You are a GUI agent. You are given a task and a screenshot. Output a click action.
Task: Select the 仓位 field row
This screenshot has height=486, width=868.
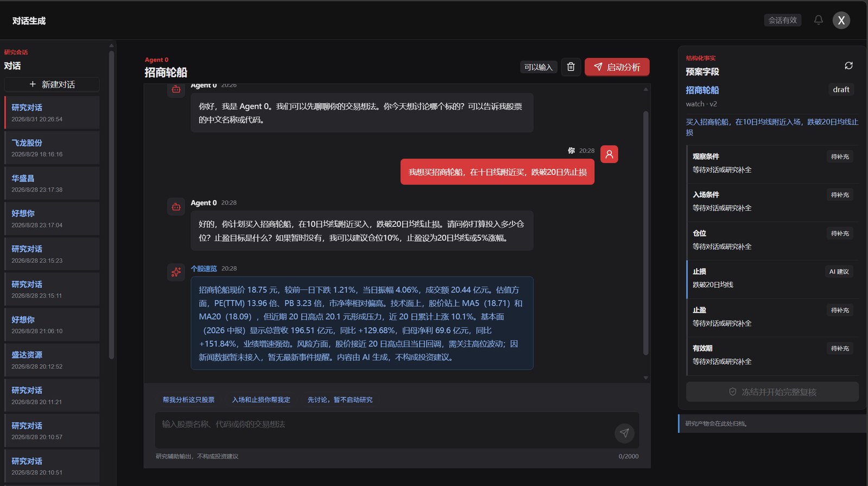[773, 241]
